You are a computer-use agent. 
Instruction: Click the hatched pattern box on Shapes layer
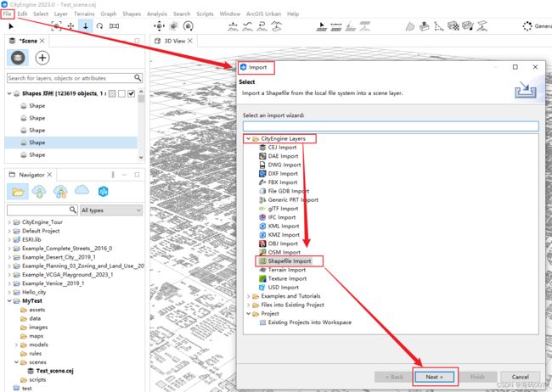[x=112, y=93]
